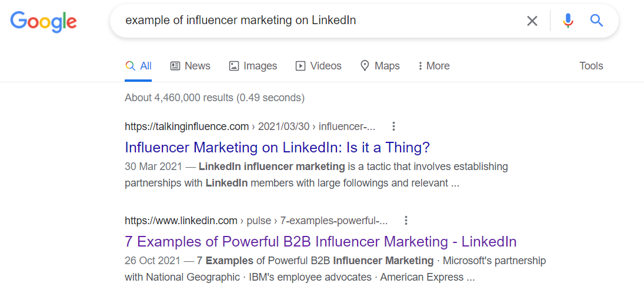Screen dimensions: 644x293
Task: Click the Google logo
Action: (44, 21)
